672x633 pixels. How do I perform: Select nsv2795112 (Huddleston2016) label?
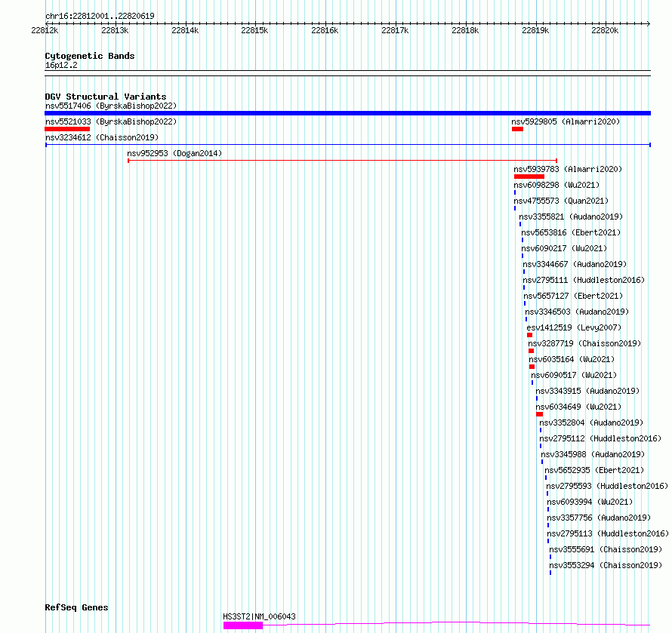click(600, 438)
